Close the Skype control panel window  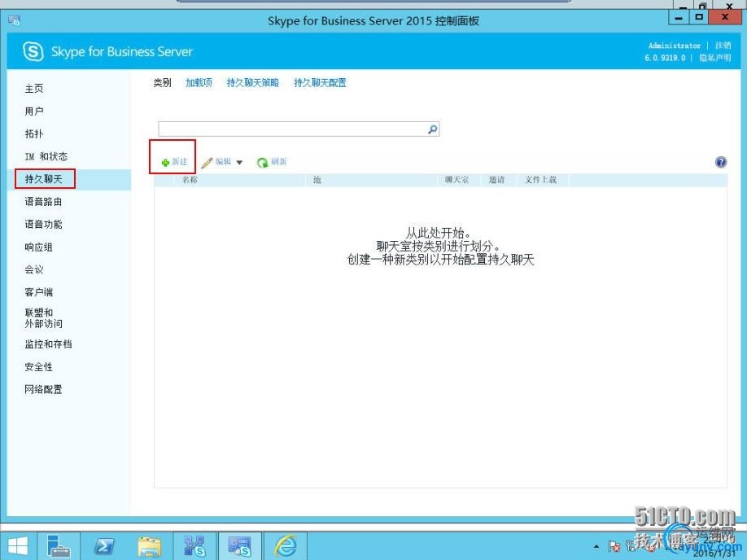pyautogui.click(x=724, y=18)
